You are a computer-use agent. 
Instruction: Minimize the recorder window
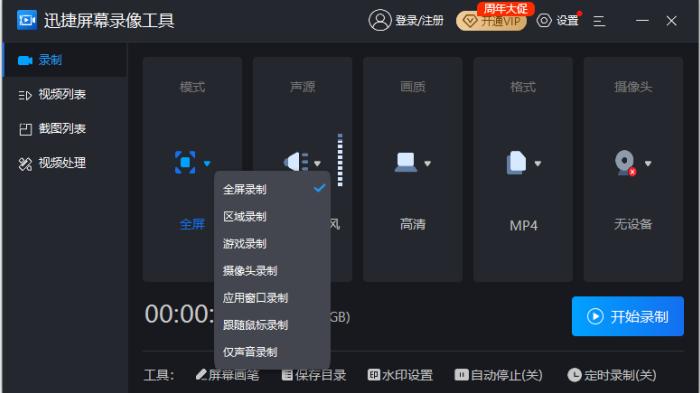pos(642,21)
